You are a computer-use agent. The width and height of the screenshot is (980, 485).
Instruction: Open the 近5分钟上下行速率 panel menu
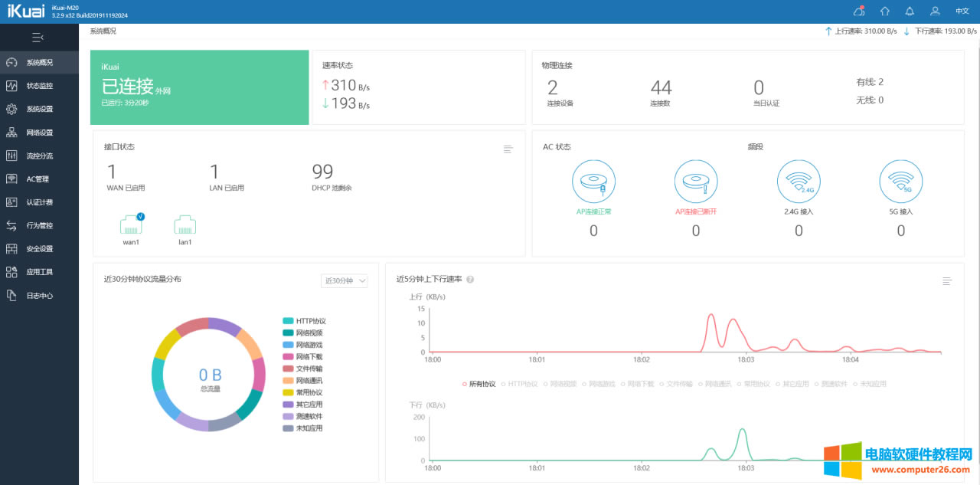point(947,281)
